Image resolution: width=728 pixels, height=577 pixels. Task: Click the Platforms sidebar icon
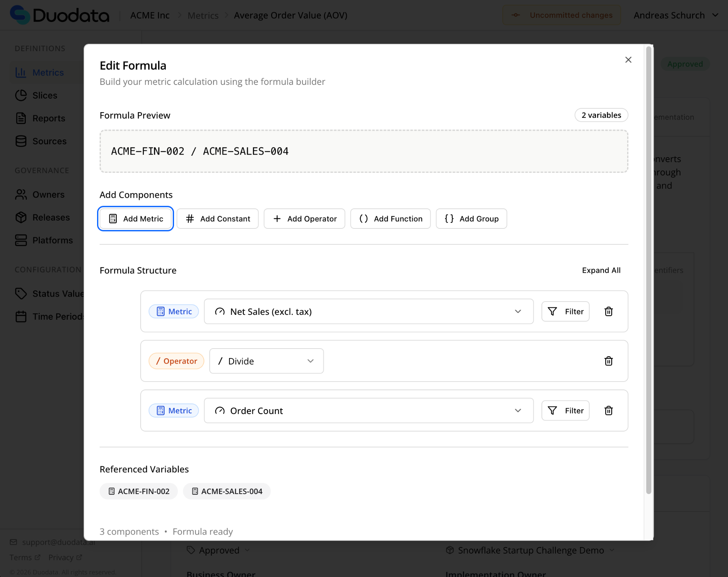click(21, 240)
